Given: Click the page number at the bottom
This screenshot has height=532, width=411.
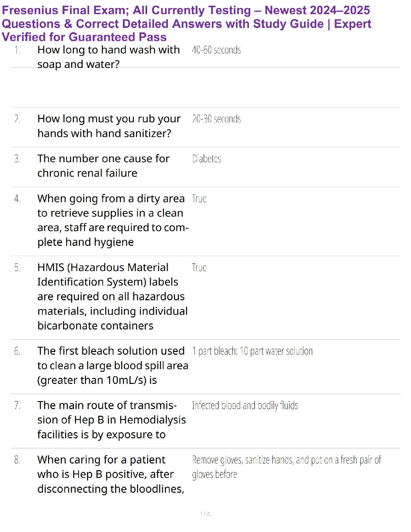Looking at the screenshot, I should 205,514.
